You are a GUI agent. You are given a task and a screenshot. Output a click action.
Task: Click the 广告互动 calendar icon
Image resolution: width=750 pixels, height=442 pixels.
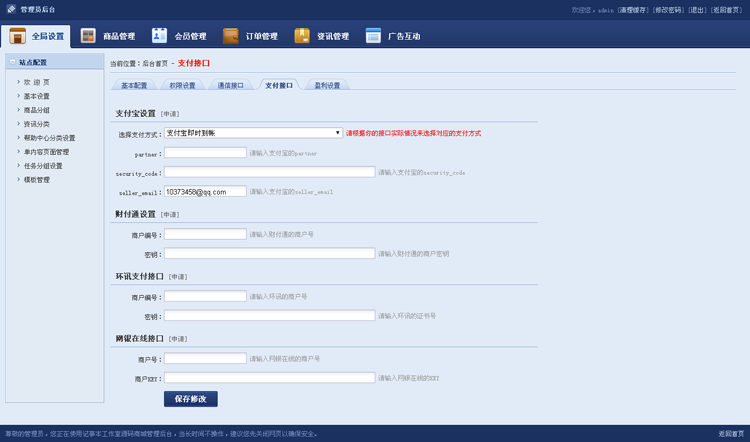[373, 35]
